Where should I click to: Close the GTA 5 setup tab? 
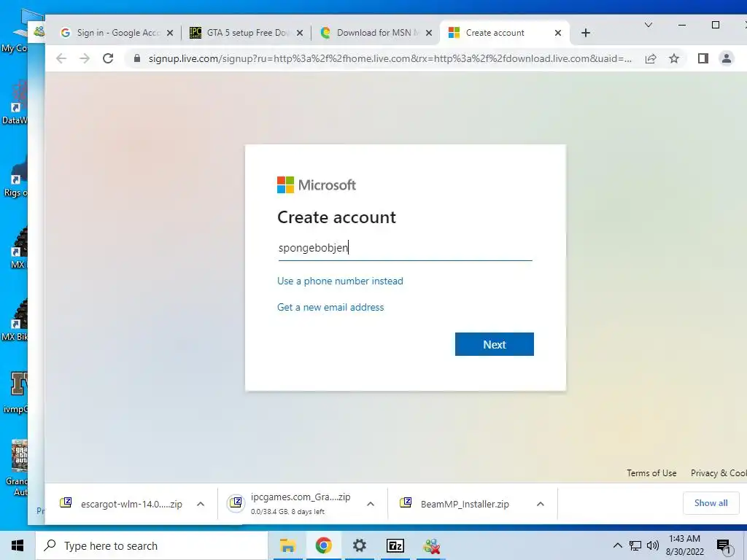[300, 33]
